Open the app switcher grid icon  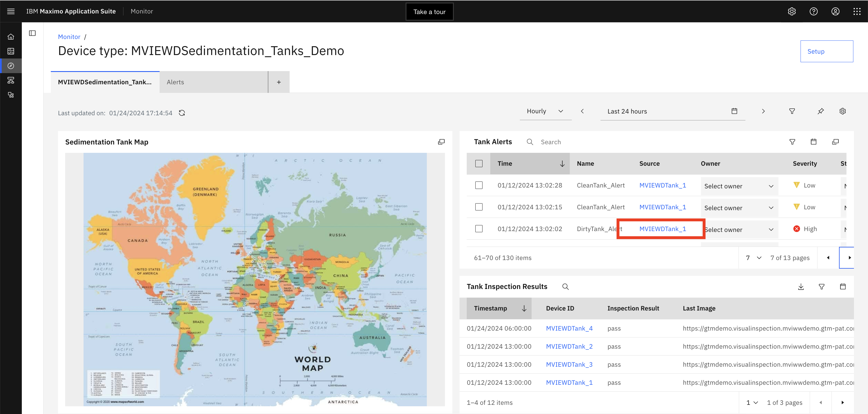point(857,11)
